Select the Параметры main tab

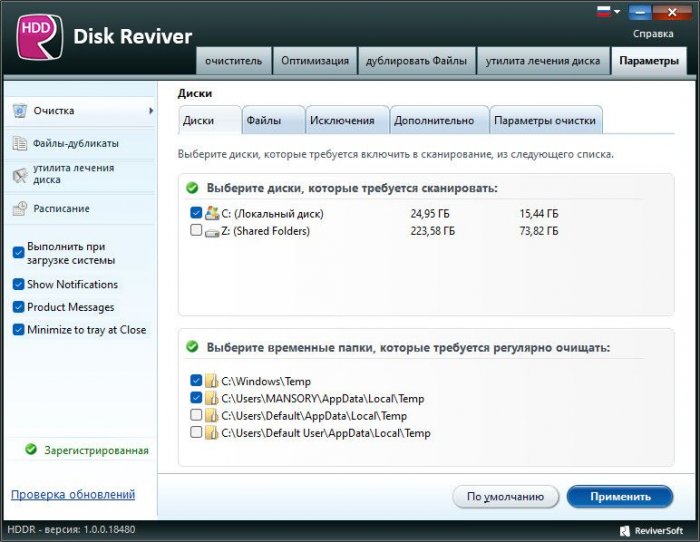(649, 61)
